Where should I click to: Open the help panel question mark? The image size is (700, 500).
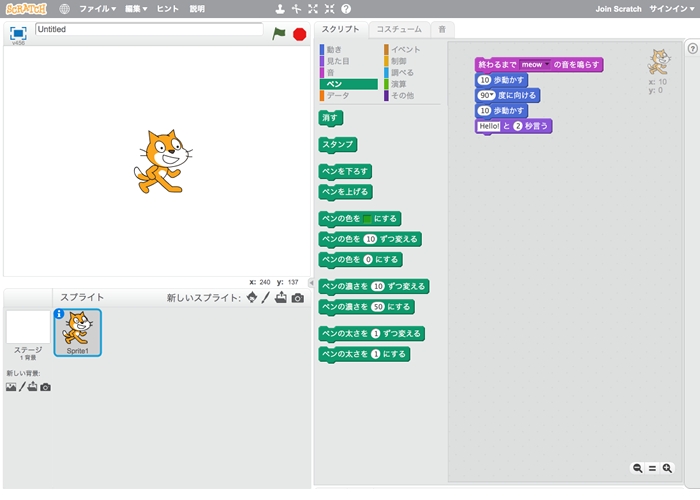pyautogui.click(x=693, y=49)
